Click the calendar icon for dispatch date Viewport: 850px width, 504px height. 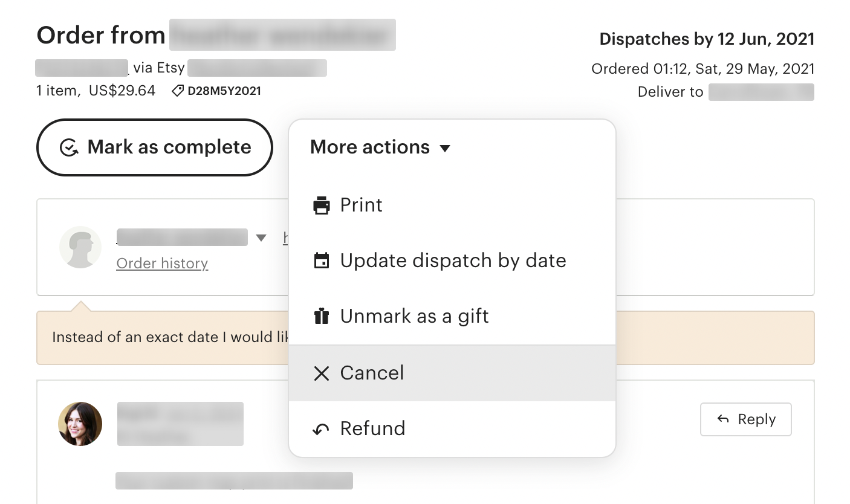(322, 261)
